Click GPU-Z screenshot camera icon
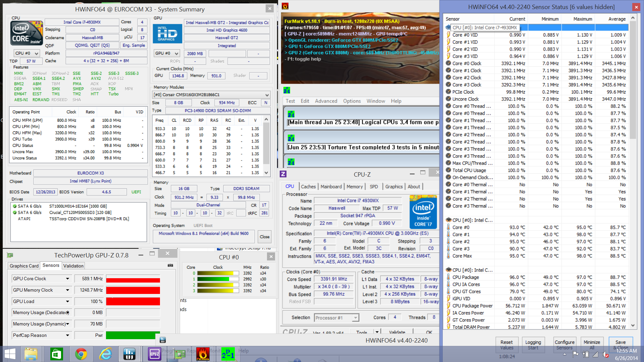Screen dimensions: 644x362 [170, 265]
